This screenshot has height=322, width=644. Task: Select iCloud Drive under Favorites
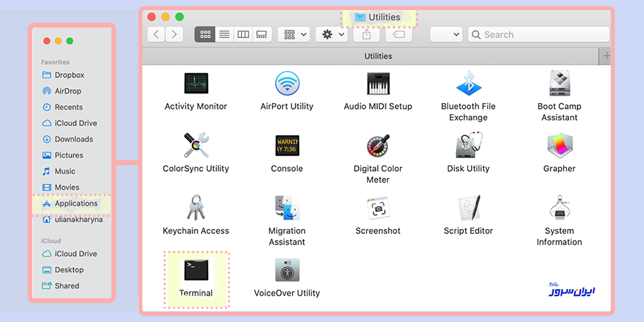(x=70, y=123)
